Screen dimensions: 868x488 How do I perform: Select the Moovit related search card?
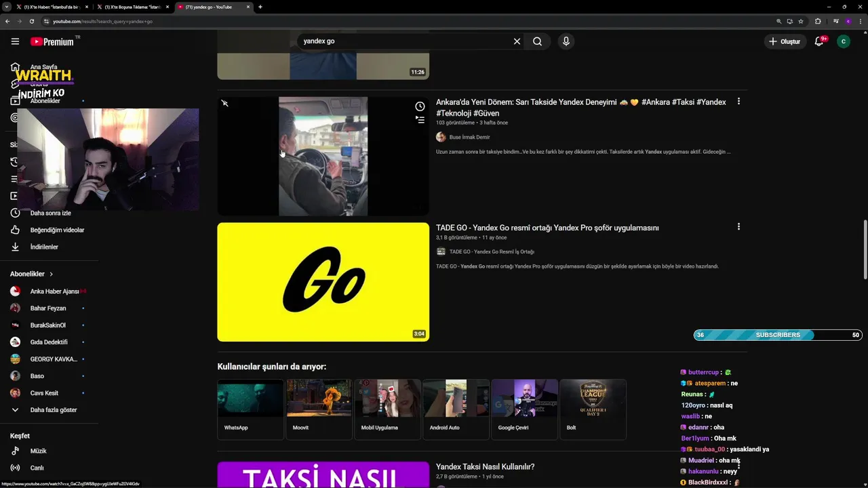click(319, 409)
